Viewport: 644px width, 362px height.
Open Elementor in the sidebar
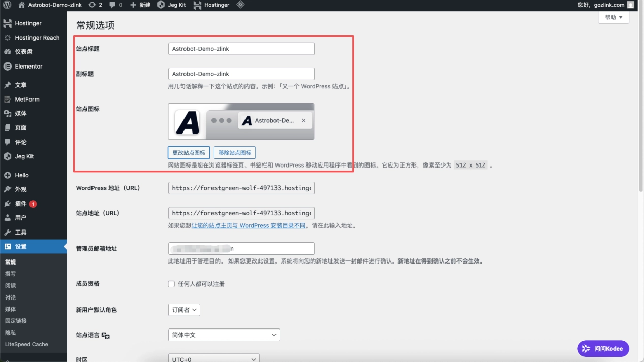33,67
